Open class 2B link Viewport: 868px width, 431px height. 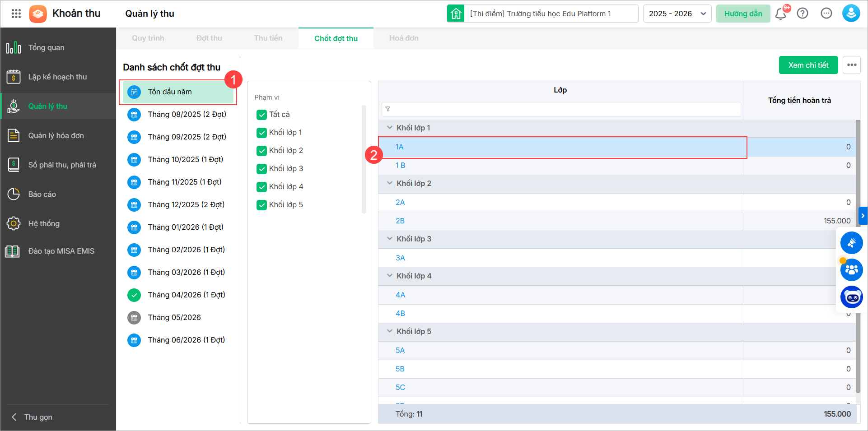(x=400, y=221)
